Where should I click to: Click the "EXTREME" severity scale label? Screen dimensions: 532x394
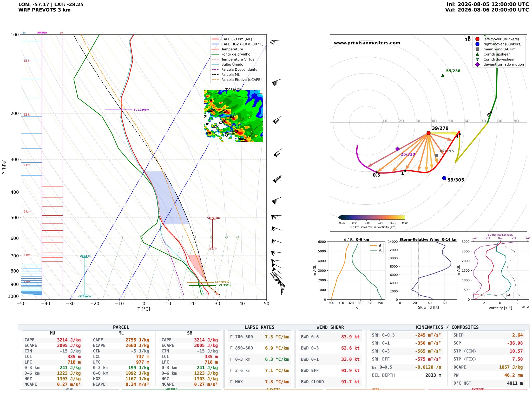[478, 389]
